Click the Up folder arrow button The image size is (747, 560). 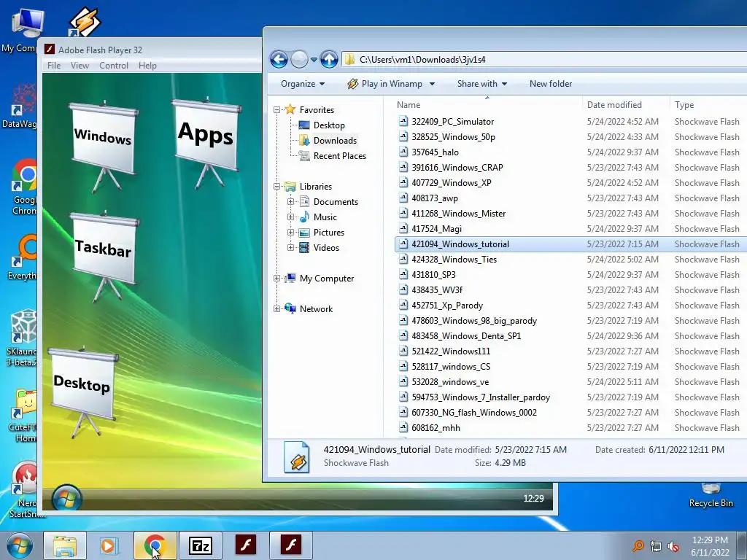[329, 60]
